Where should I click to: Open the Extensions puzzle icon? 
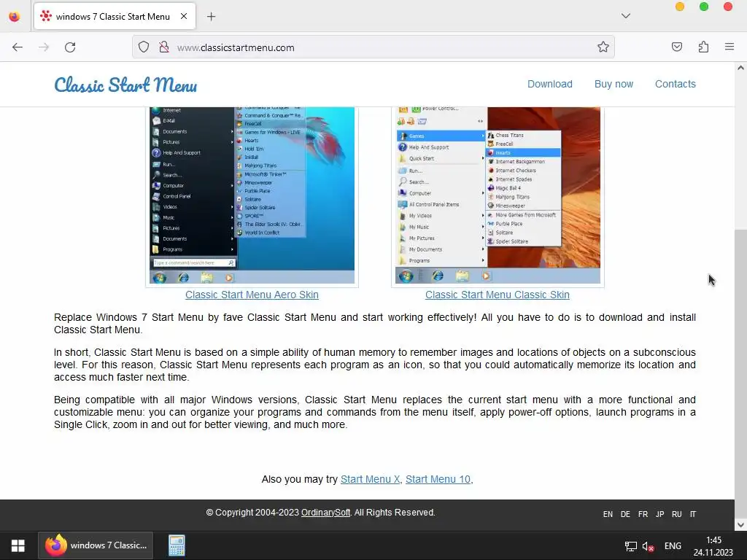[x=703, y=47]
